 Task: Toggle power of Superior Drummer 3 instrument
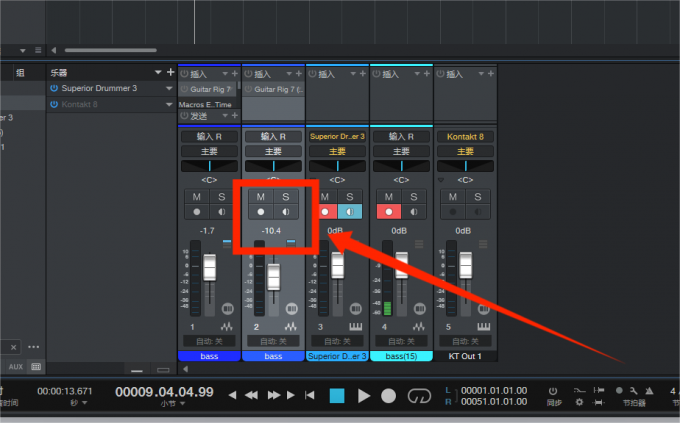pyautogui.click(x=54, y=88)
